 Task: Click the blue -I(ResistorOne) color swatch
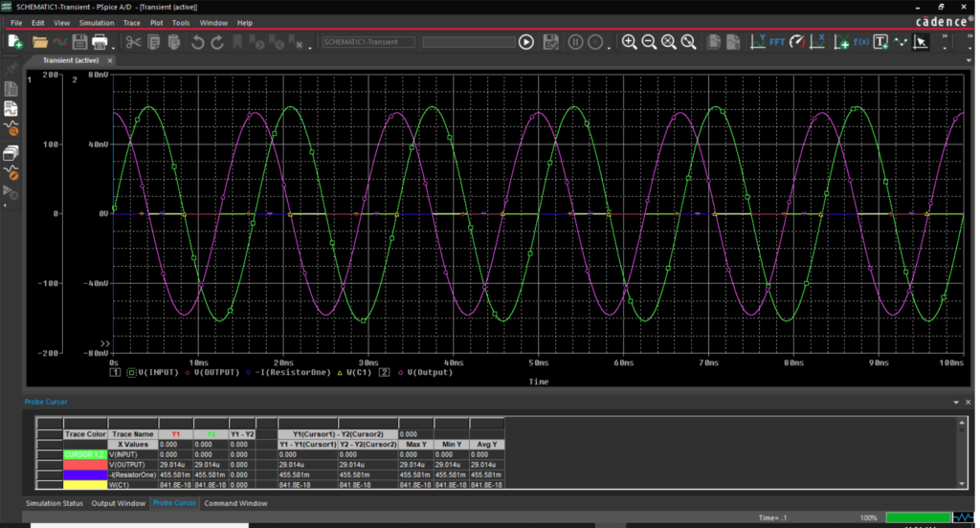85,474
